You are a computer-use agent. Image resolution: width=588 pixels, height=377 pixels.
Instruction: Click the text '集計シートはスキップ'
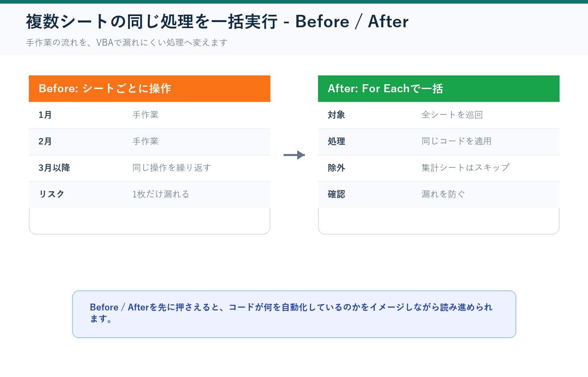point(465,168)
